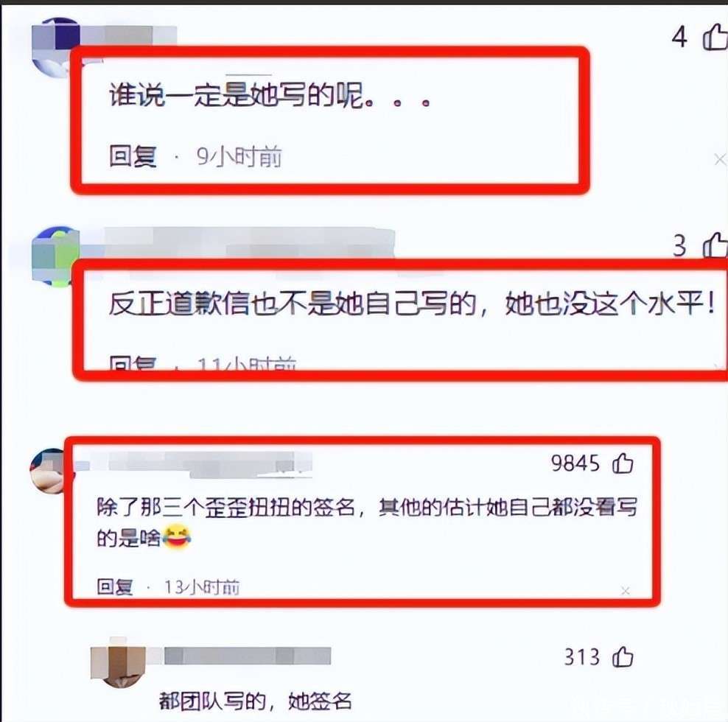This screenshot has width=728, height=722.
Task: Reply to the comment posted 9小时前
Action: 133,156
